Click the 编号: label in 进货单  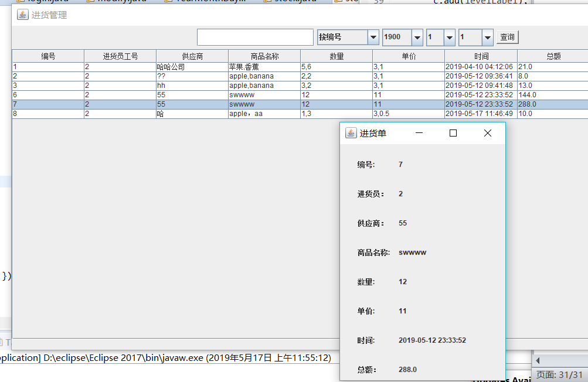coord(366,165)
